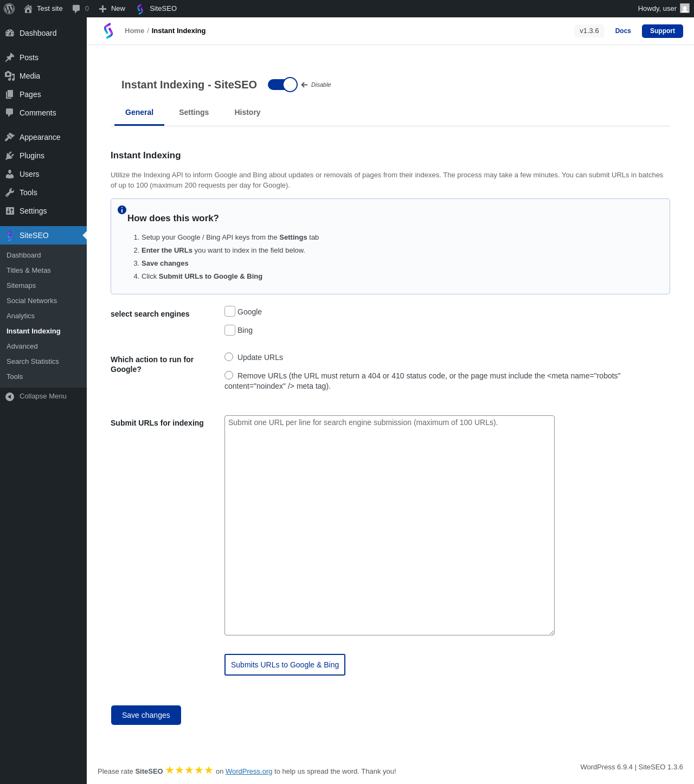Click SiteSEO logo in page header

pos(108,31)
